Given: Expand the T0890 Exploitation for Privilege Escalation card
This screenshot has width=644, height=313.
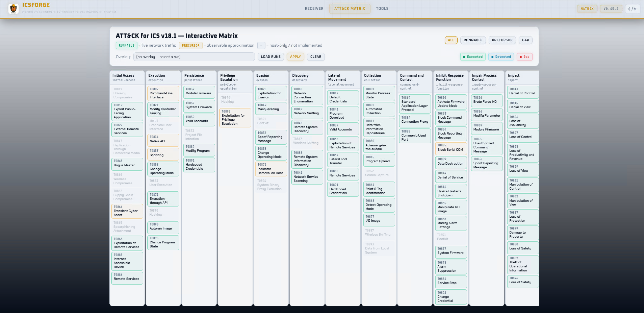Looking at the screenshot, I should (235, 118).
